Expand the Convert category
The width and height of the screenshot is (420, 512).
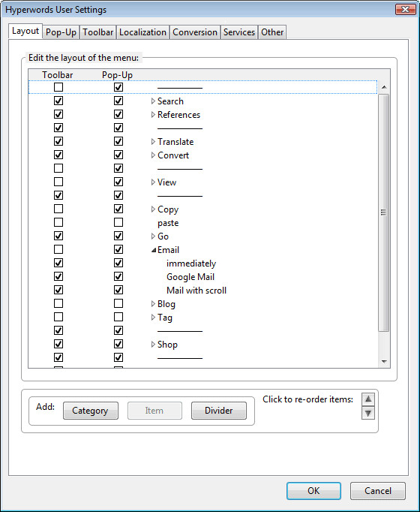tap(153, 155)
